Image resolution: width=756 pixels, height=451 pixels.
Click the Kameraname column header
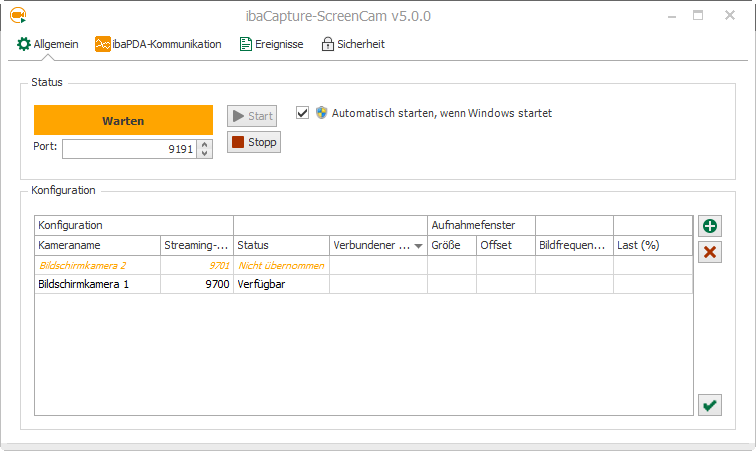coord(97,245)
